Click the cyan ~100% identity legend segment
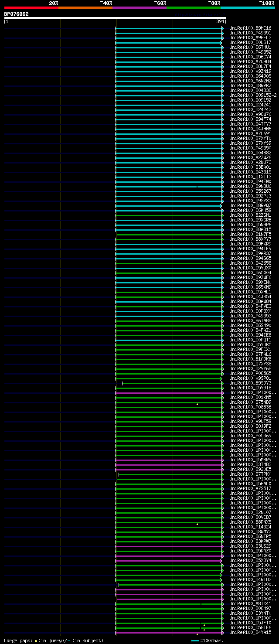This screenshot has width=279, height=644. pos(248,7)
